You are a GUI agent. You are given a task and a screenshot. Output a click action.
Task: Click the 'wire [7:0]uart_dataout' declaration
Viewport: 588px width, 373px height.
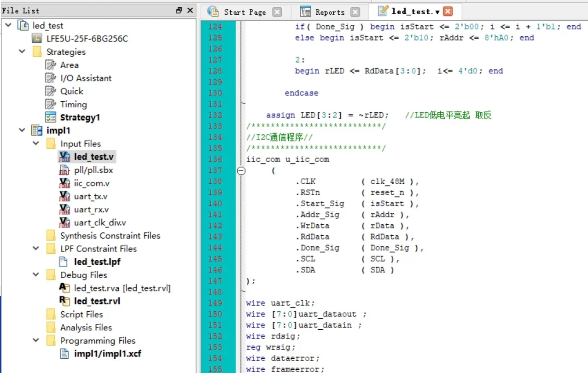(x=306, y=314)
